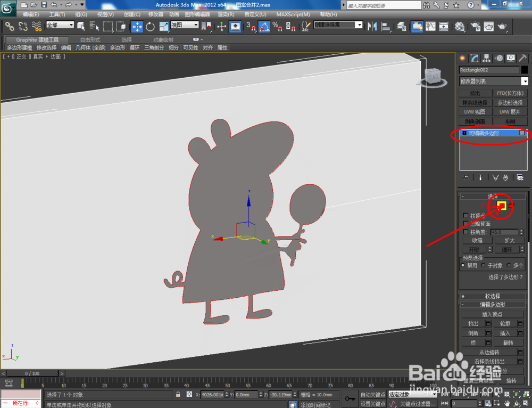The width and height of the screenshot is (532, 408).
Task: Open the 多边形建模 ribbon panel
Action: coord(19,47)
